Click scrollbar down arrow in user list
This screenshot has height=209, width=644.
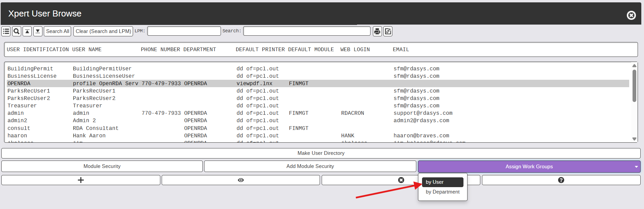coord(634,139)
